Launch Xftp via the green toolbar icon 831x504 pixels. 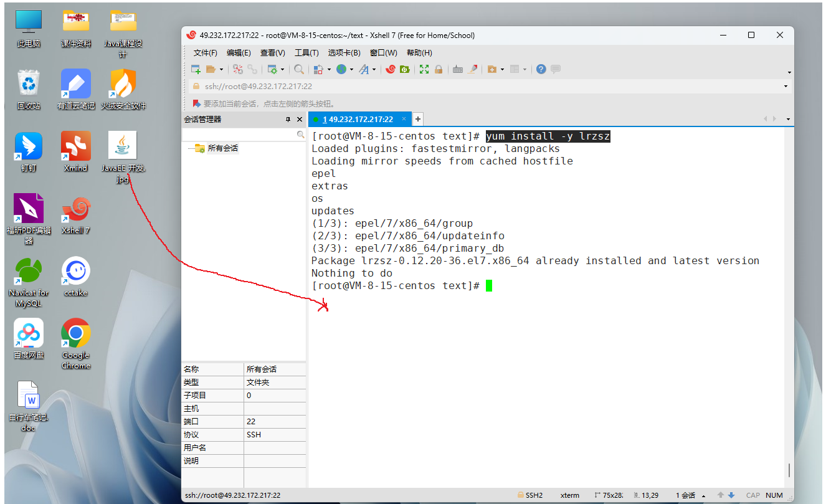click(405, 69)
